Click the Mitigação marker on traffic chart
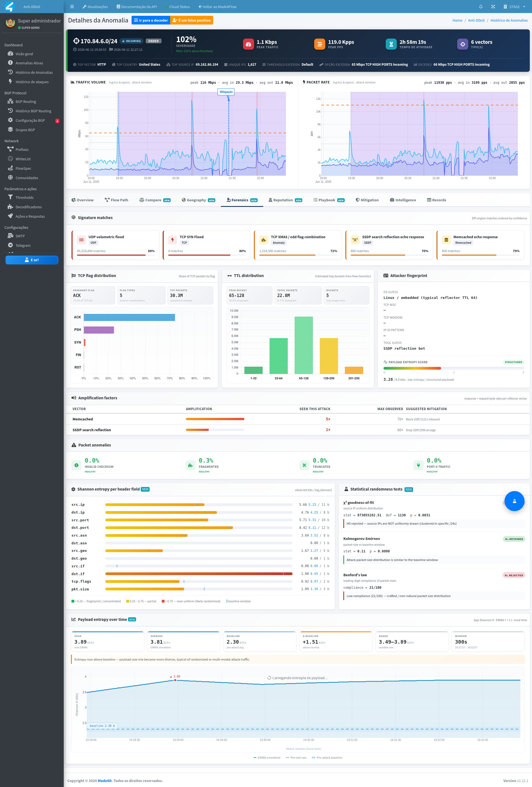This screenshot has height=787, width=532. pyautogui.click(x=226, y=92)
